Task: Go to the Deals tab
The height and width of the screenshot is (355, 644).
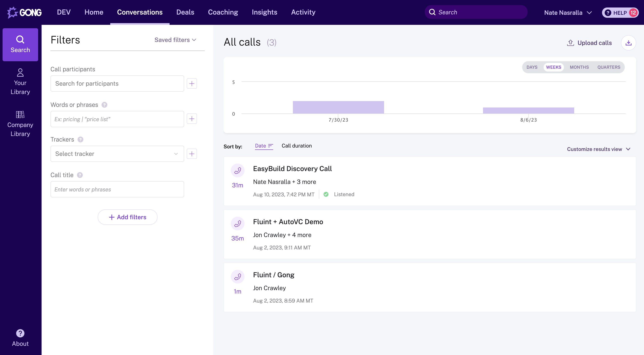Action: click(185, 12)
